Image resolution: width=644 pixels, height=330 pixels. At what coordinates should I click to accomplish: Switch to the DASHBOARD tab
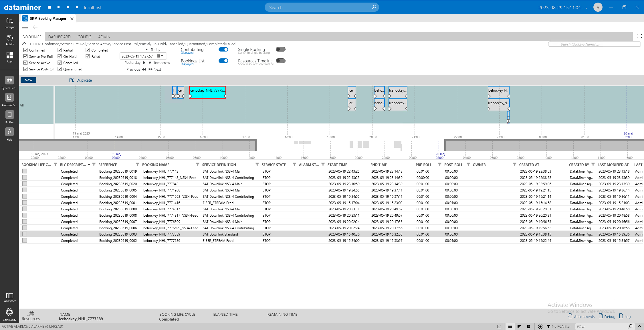click(x=59, y=37)
